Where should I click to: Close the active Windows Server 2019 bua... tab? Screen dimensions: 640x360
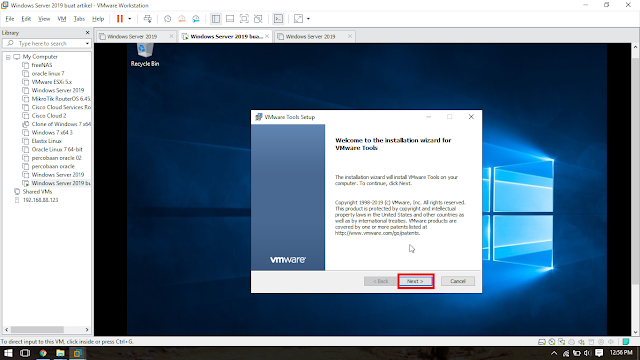pyautogui.click(x=267, y=36)
